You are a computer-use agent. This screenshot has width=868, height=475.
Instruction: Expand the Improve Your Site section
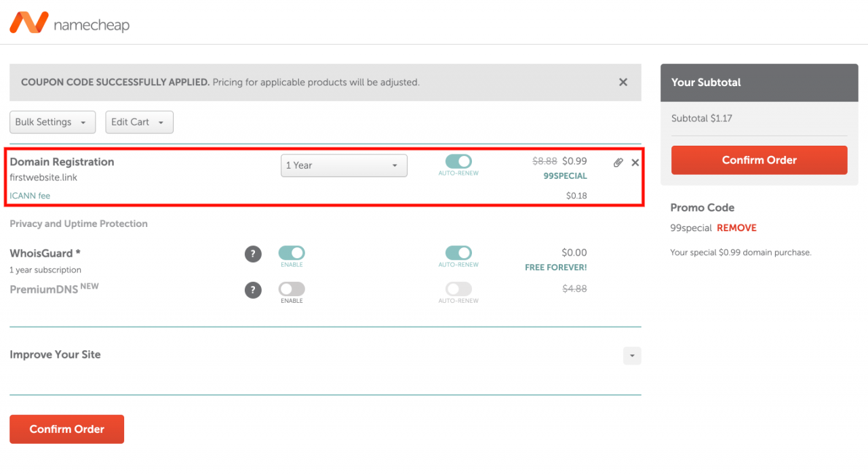click(632, 356)
